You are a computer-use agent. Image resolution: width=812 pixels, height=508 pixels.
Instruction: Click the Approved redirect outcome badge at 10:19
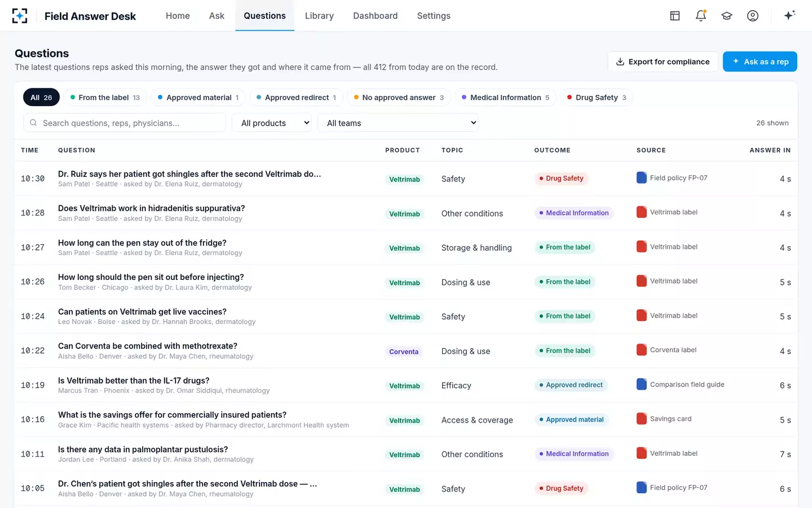[x=571, y=385]
